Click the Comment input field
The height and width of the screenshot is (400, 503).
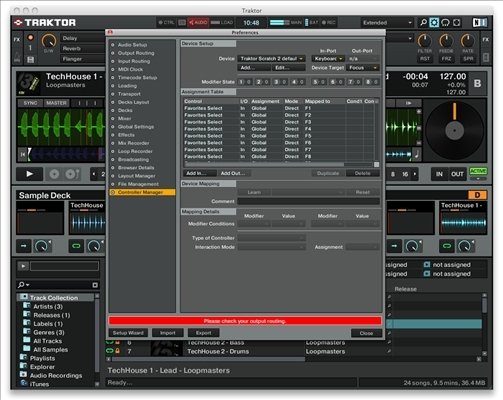[308, 201]
